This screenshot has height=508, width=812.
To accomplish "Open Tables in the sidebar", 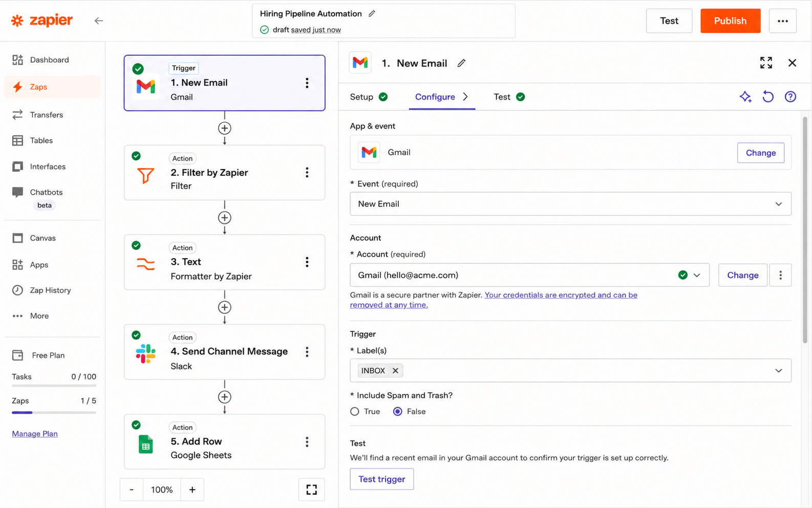I will (52, 140).
